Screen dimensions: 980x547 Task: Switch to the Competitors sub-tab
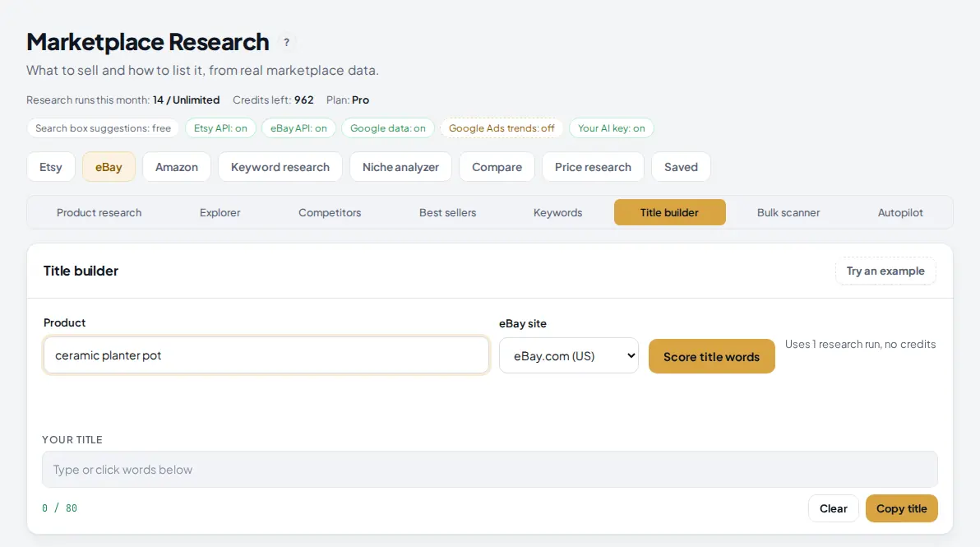[330, 212]
